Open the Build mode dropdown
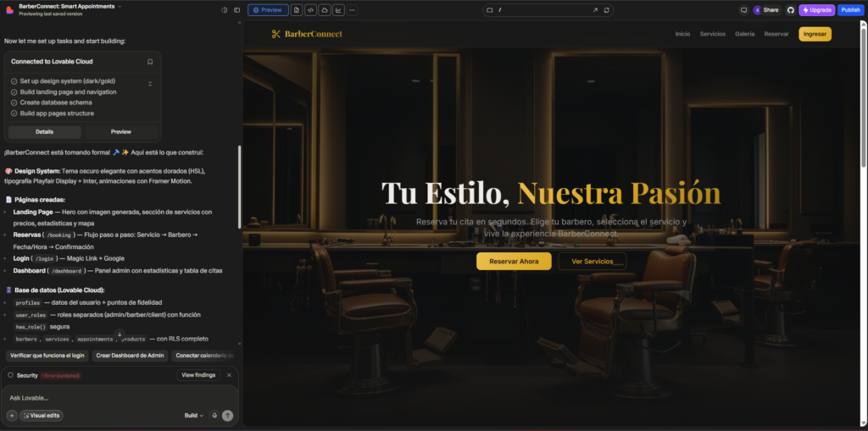Screen dimensions: 868x431 (x=194, y=416)
